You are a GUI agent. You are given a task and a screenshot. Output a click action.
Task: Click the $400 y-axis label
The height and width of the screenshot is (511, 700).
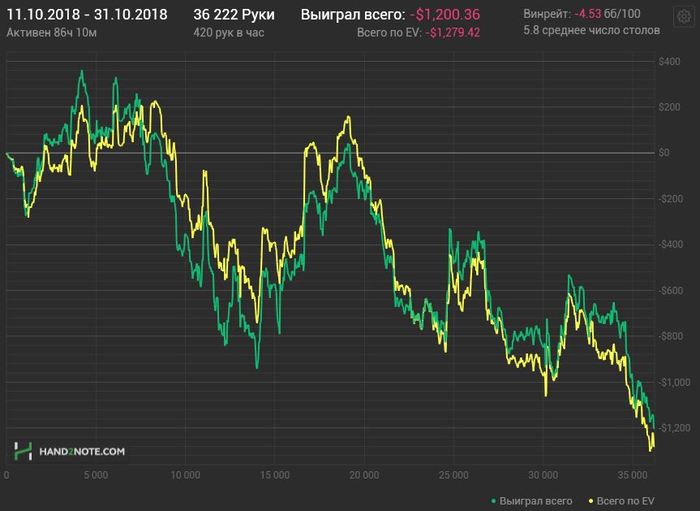(x=669, y=62)
